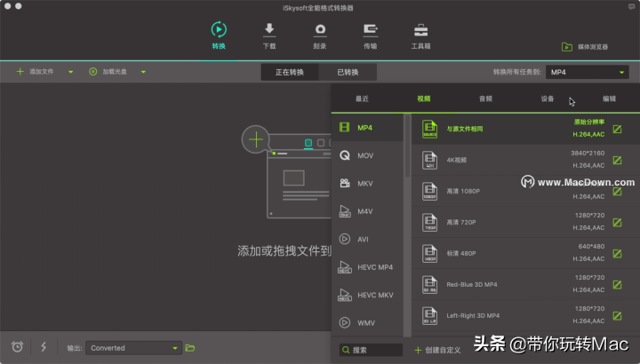Image resolution: width=640 pixels, height=364 pixels.
Task: Open the Burn (刻录) section
Action: point(320,36)
